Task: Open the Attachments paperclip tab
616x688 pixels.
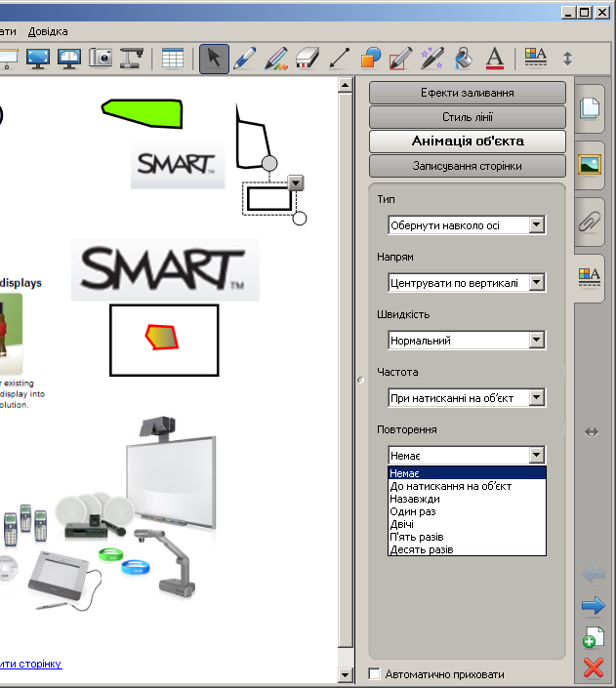Action: (590, 222)
